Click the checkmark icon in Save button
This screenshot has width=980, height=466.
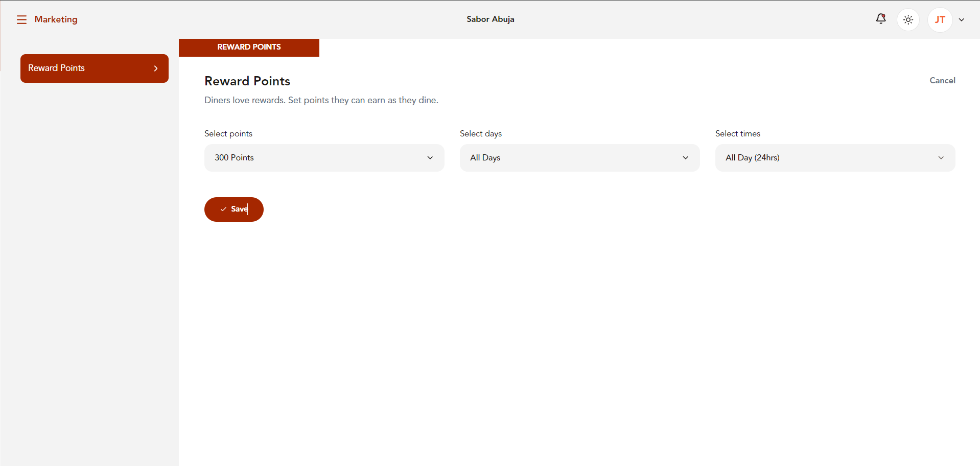point(223,209)
